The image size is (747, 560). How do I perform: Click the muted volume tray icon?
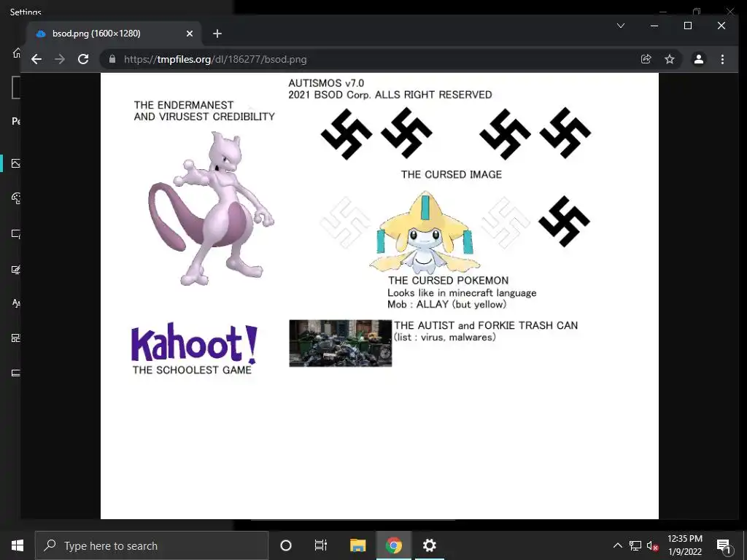[653, 545]
